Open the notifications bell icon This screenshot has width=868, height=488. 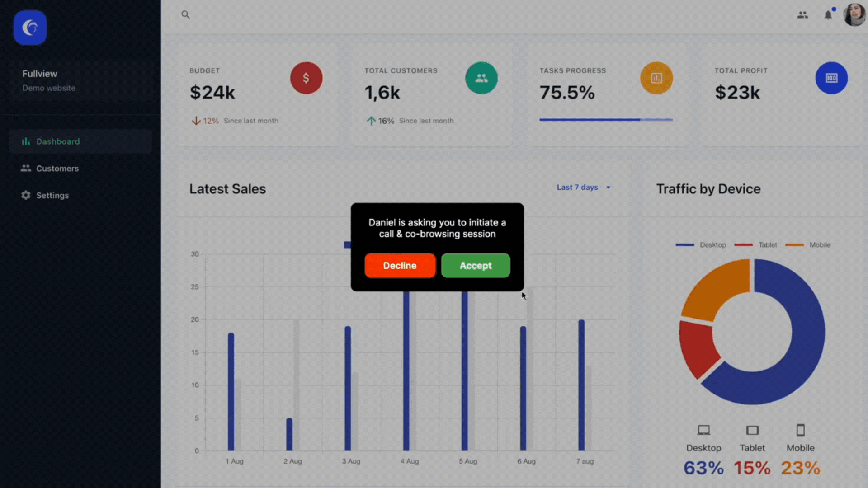(x=828, y=15)
